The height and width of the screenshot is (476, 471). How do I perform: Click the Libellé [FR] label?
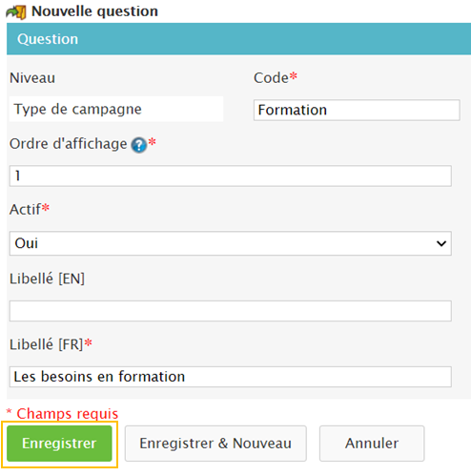47,344
